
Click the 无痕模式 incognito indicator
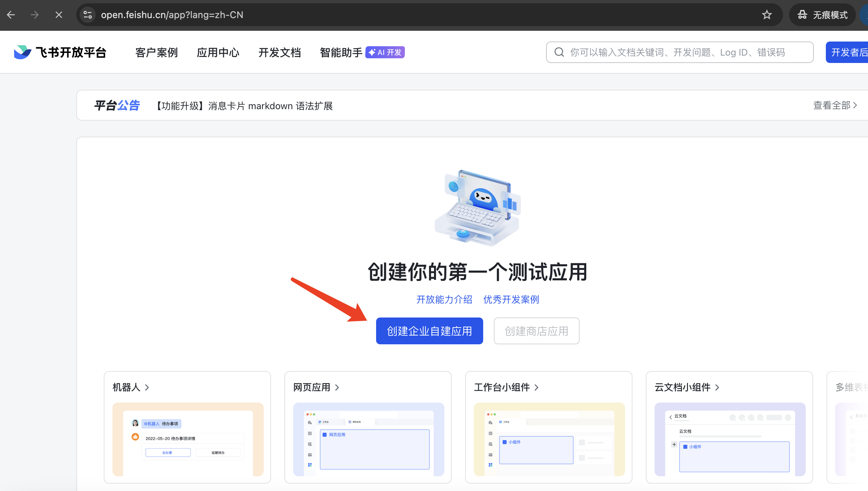point(822,15)
